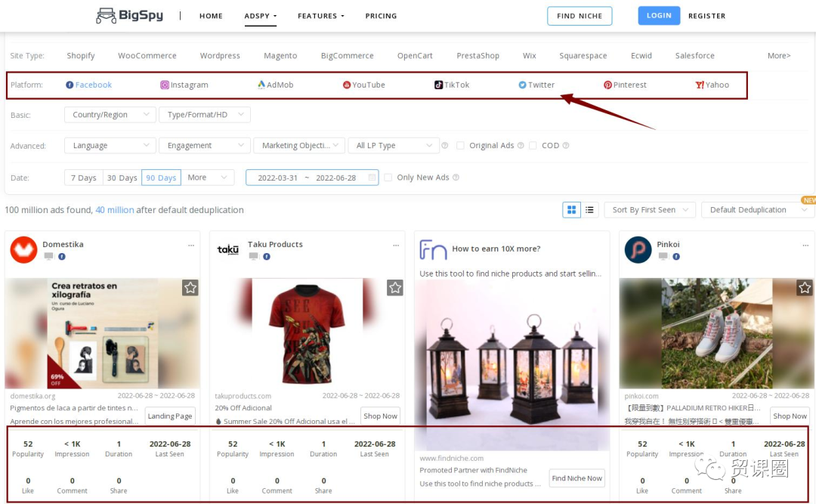Open the Country/Region dropdown
The width and height of the screenshot is (816, 504).
[110, 115]
